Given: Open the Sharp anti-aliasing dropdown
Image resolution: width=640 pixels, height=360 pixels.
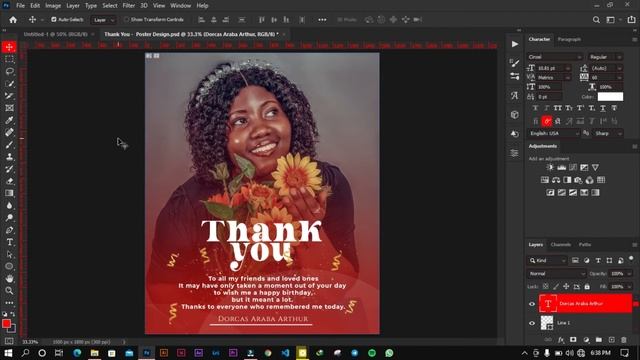Looking at the screenshot, I should (607, 133).
